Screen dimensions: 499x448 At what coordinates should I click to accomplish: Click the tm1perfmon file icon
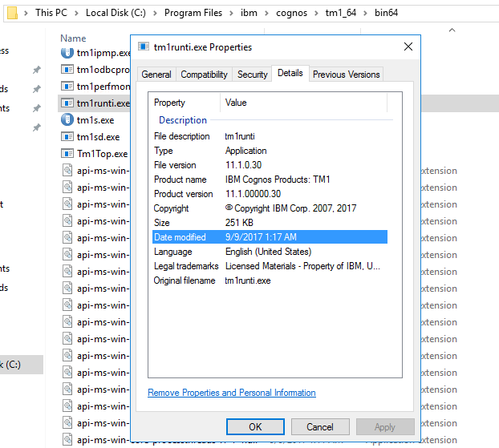click(x=67, y=86)
